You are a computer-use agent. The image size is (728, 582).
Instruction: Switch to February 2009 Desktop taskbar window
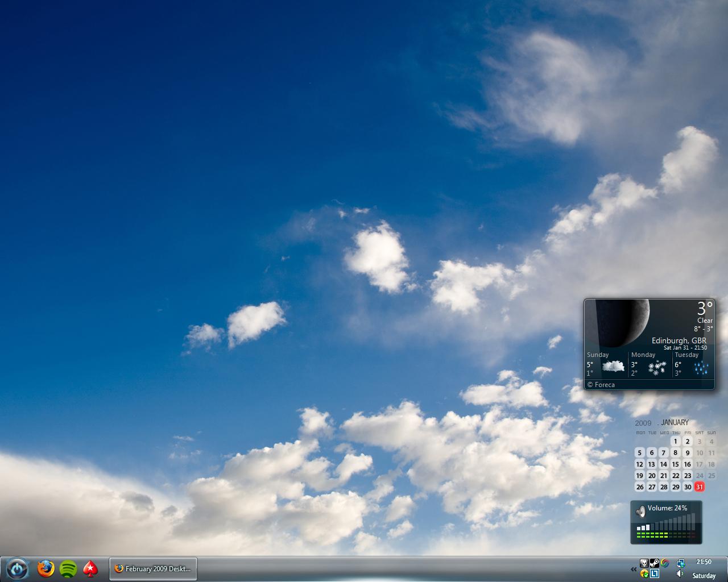[153, 568]
